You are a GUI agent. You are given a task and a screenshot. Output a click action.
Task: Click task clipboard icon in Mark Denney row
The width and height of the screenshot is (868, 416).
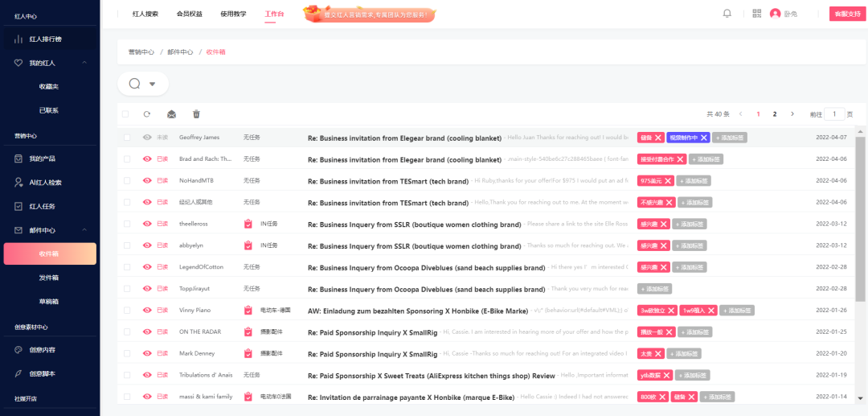click(248, 353)
